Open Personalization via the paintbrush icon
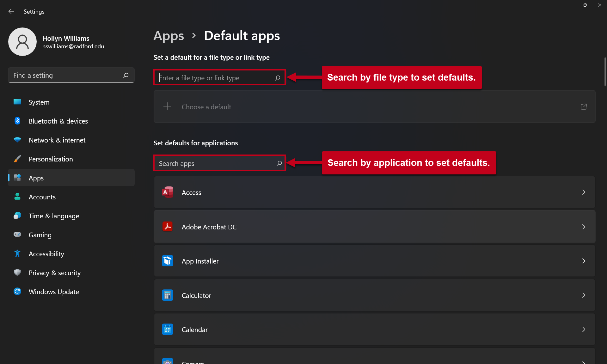The image size is (607, 364). click(x=17, y=159)
